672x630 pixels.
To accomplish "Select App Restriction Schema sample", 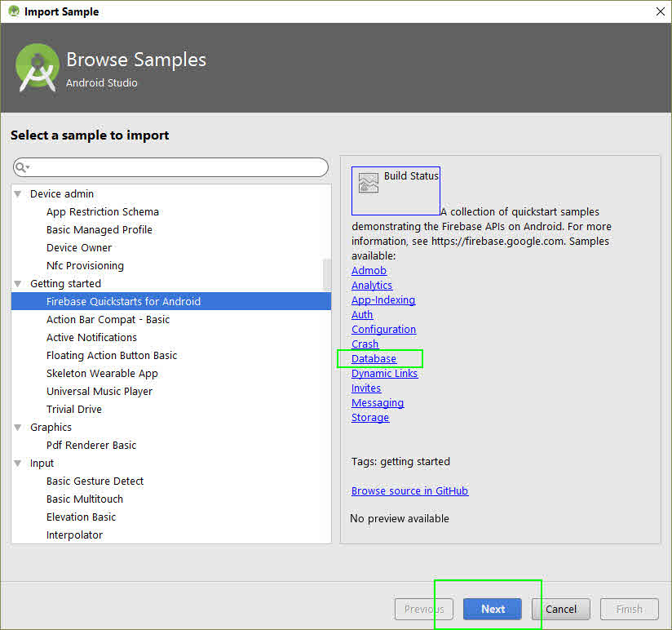I will pos(103,212).
